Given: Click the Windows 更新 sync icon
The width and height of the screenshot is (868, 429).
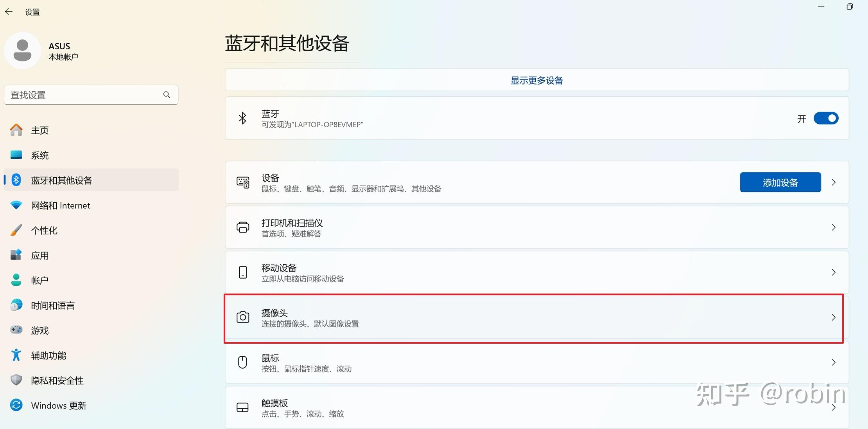Looking at the screenshot, I should pyautogui.click(x=16, y=405).
